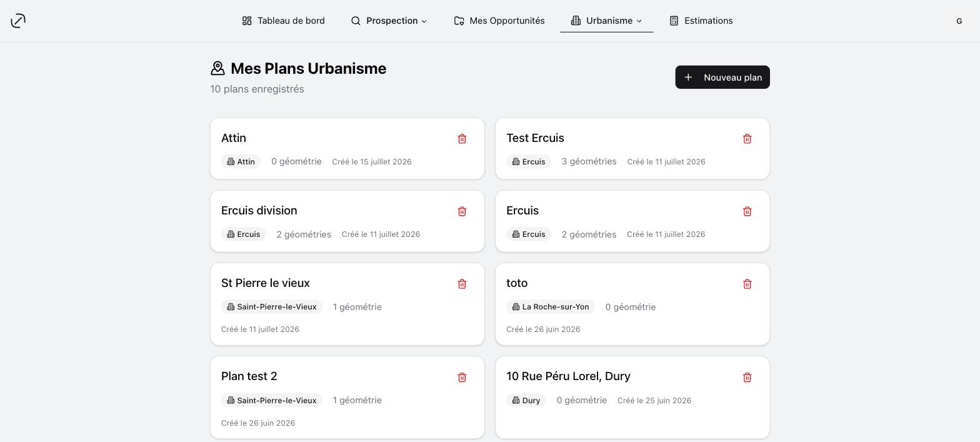Click building icon in Dury commune tag
980x442 pixels.
click(x=516, y=400)
